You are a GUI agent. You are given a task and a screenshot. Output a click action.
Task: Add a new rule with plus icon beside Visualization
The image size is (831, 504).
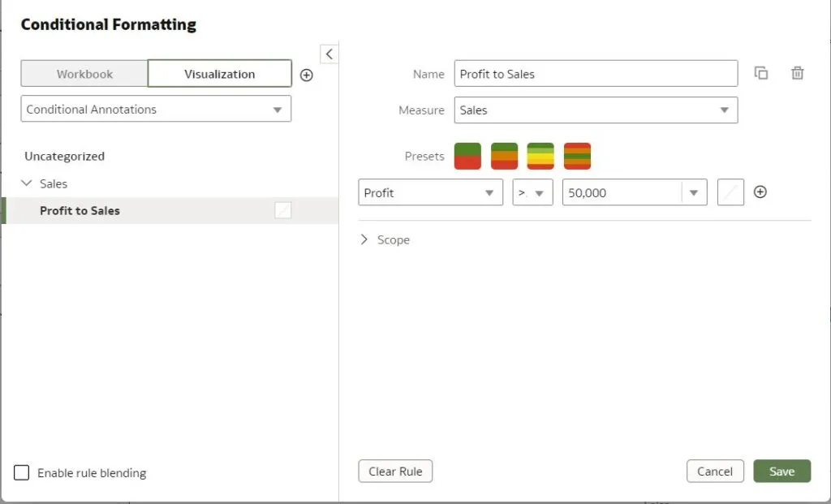tap(307, 75)
